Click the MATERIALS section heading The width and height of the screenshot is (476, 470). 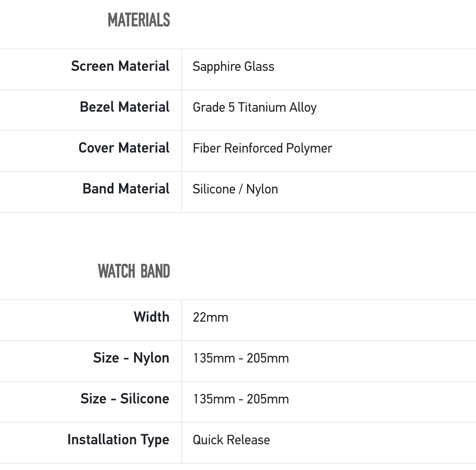(x=139, y=20)
